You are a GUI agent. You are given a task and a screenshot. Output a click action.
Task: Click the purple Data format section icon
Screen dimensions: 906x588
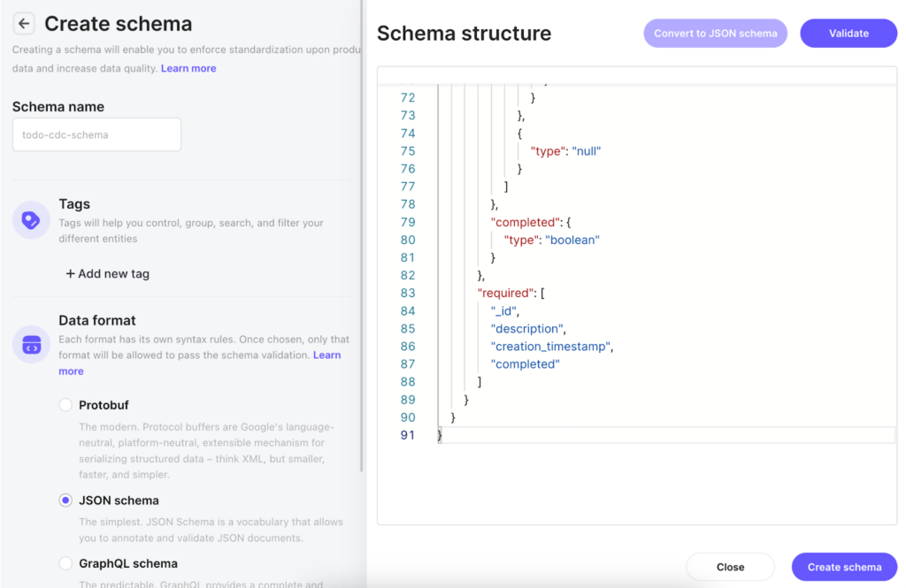click(31, 344)
